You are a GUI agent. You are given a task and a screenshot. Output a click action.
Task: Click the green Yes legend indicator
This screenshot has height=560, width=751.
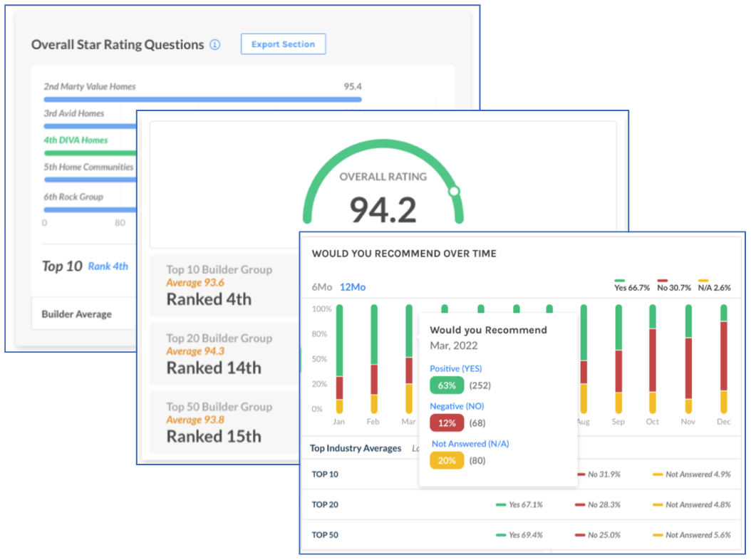coord(620,281)
